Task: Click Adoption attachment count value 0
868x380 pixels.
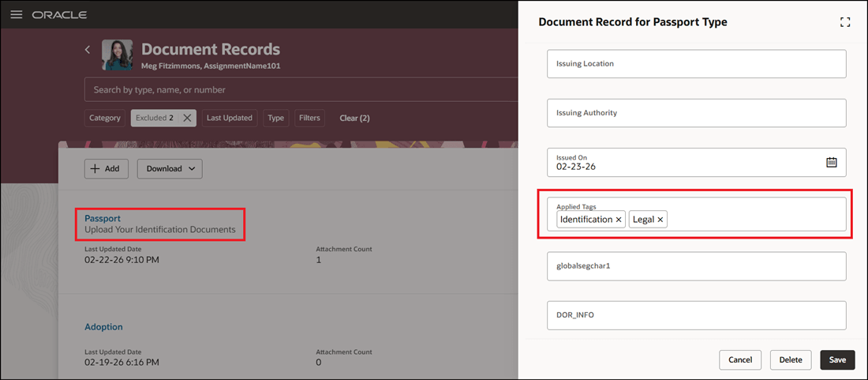Action: [x=319, y=363]
